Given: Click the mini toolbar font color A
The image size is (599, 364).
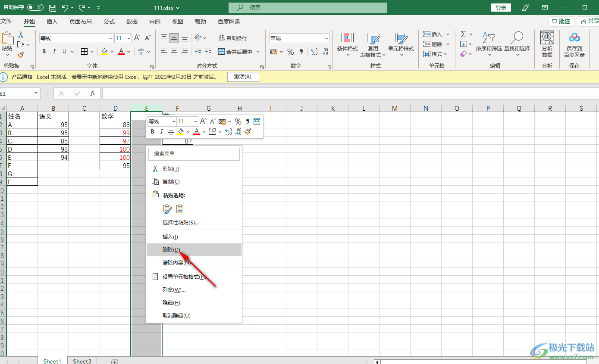Looking at the screenshot, I should click(197, 131).
